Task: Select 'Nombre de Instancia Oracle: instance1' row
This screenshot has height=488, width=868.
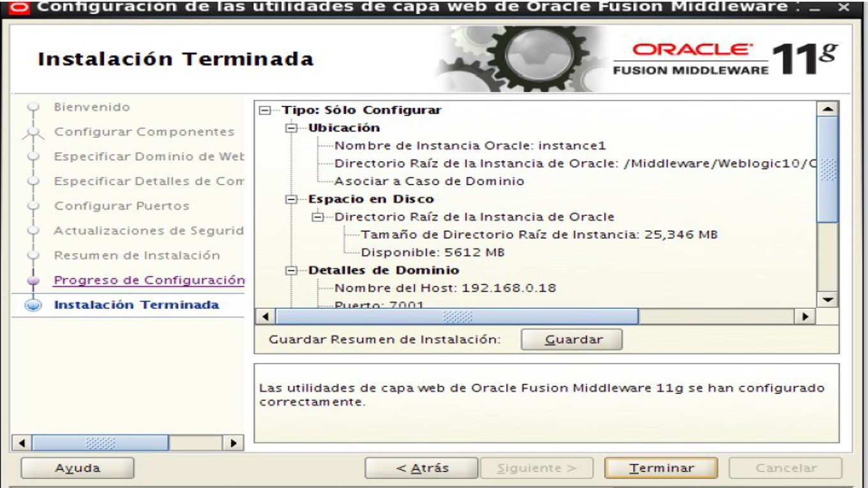Action: click(x=470, y=146)
